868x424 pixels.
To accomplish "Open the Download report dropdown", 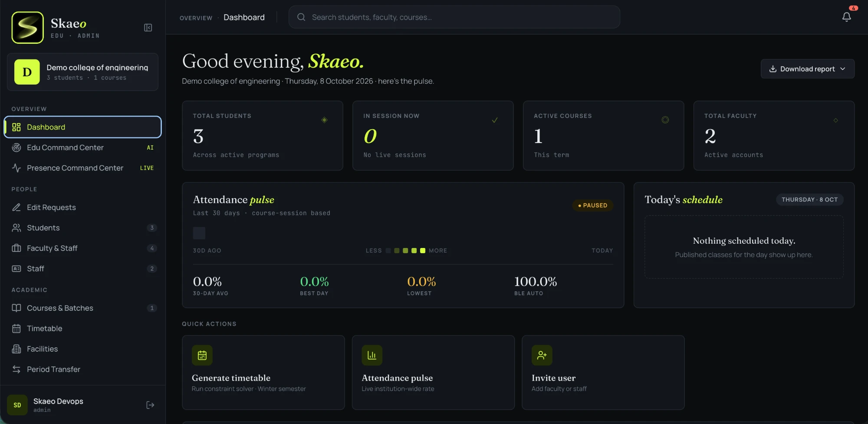I will point(807,69).
